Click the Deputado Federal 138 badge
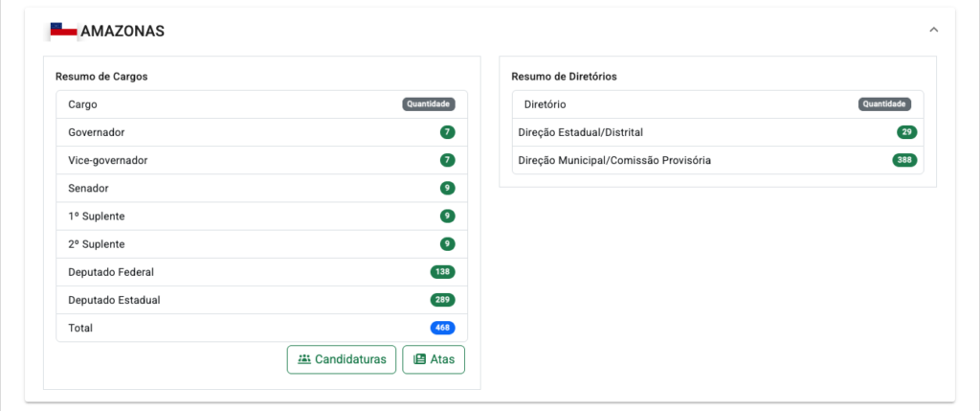980x411 pixels. tap(442, 272)
